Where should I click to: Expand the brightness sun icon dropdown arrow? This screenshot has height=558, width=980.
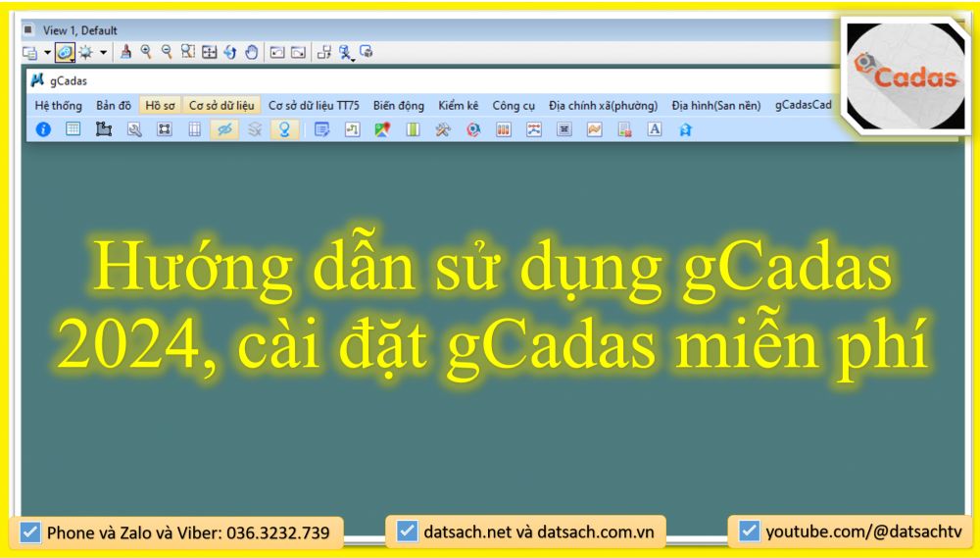click(104, 53)
